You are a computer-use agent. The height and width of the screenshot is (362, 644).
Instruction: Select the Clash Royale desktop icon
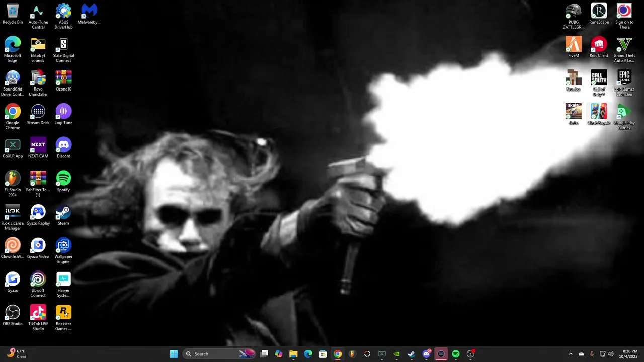599,115
